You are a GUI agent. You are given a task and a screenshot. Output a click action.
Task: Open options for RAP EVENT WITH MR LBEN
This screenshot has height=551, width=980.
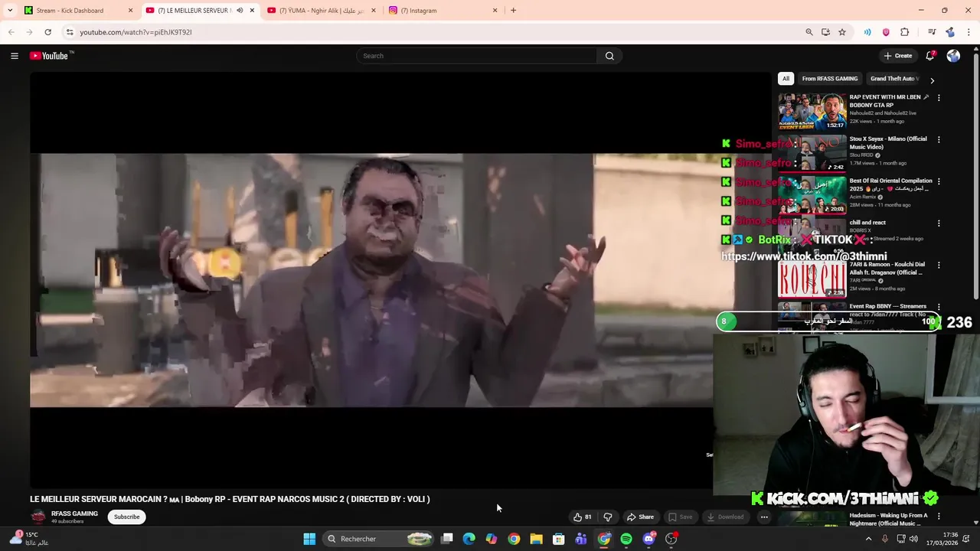pyautogui.click(x=939, y=98)
